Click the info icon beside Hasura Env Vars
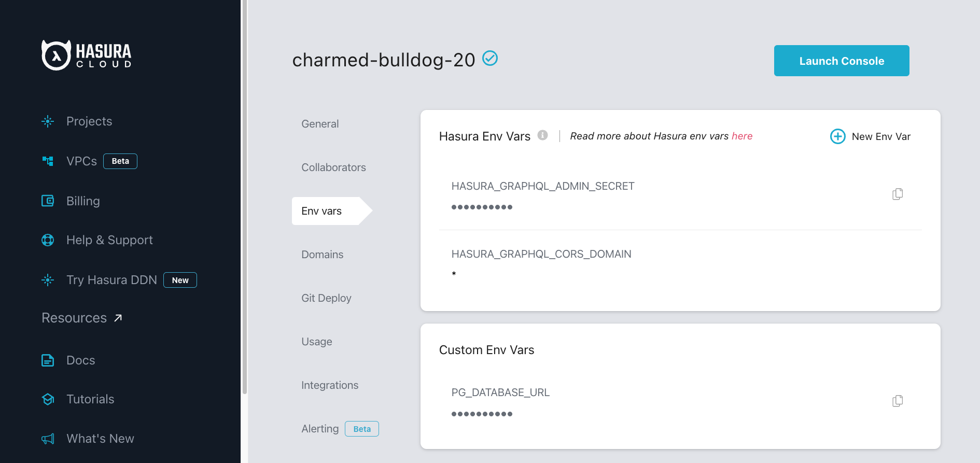Image resolution: width=980 pixels, height=463 pixels. pos(543,135)
